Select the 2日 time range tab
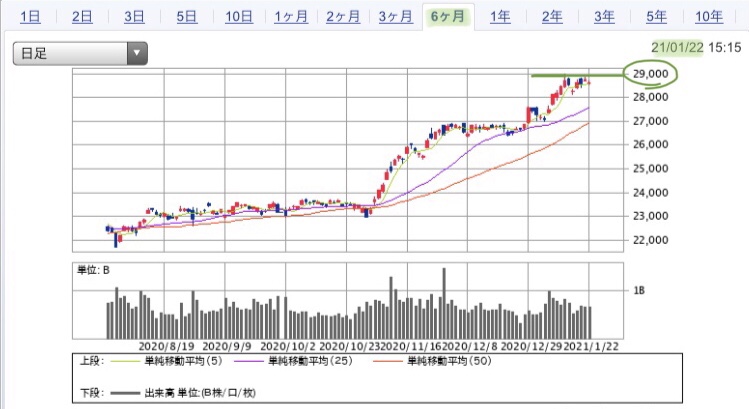The image size is (749, 409). [x=82, y=17]
